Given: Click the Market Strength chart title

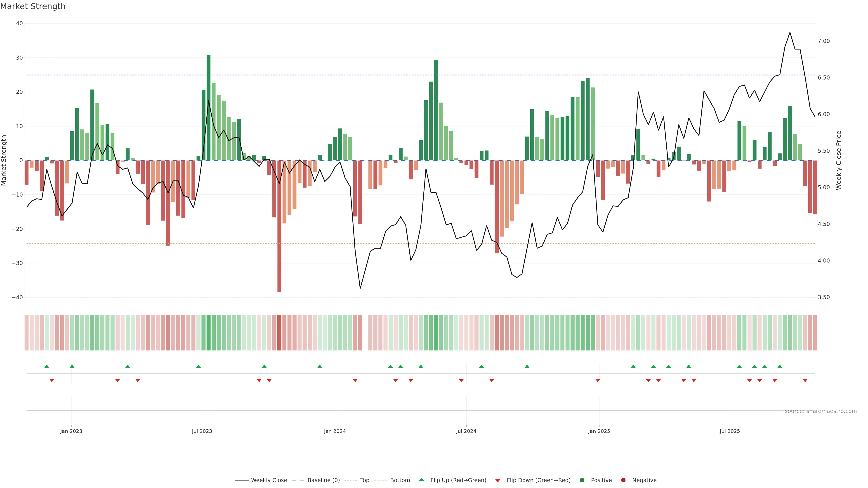Looking at the screenshot, I should coord(33,6).
